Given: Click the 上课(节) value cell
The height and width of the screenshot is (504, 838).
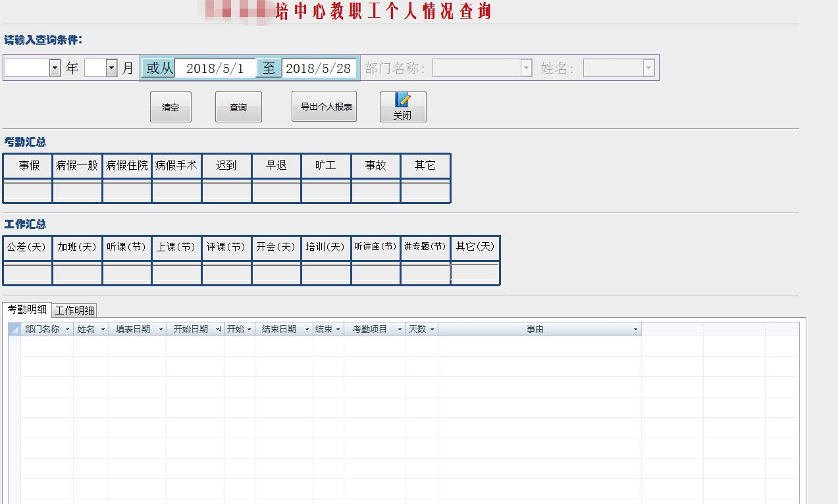Looking at the screenshot, I should click(x=176, y=273).
